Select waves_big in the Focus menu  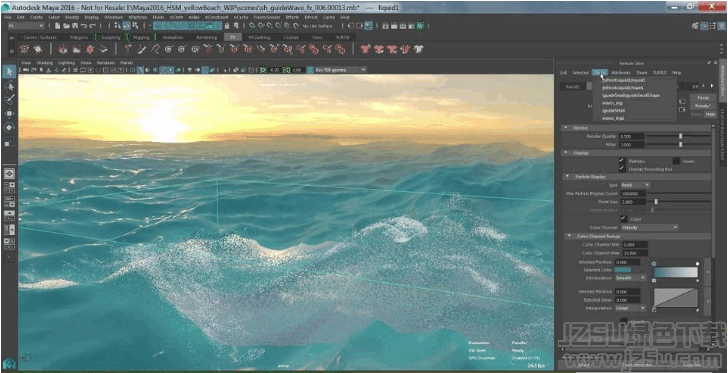tap(612, 103)
